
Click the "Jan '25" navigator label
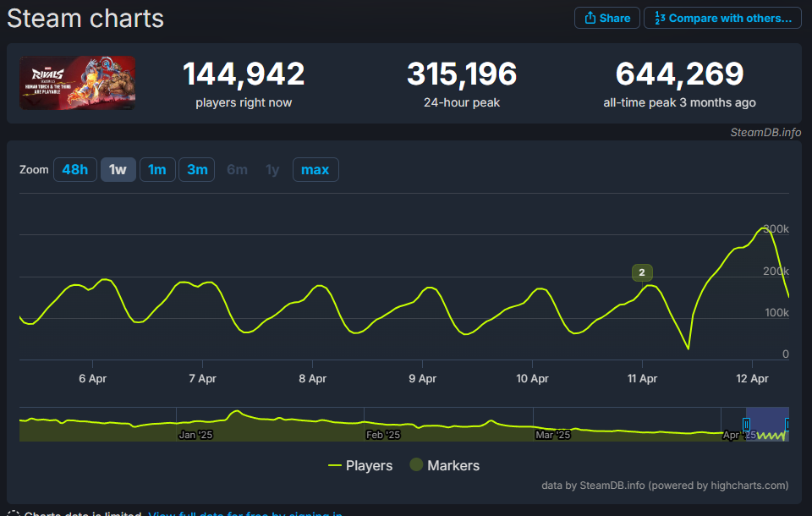click(x=195, y=435)
